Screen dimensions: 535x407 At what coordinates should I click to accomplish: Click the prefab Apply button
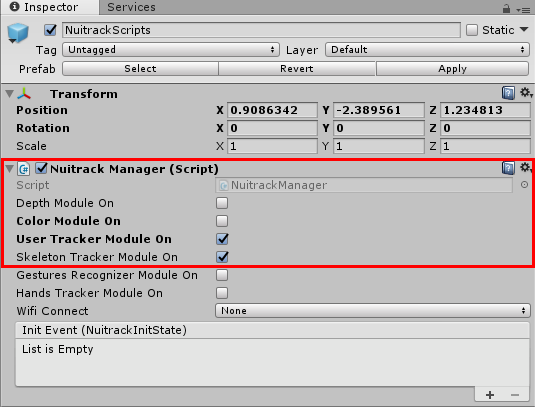(x=452, y=69)
